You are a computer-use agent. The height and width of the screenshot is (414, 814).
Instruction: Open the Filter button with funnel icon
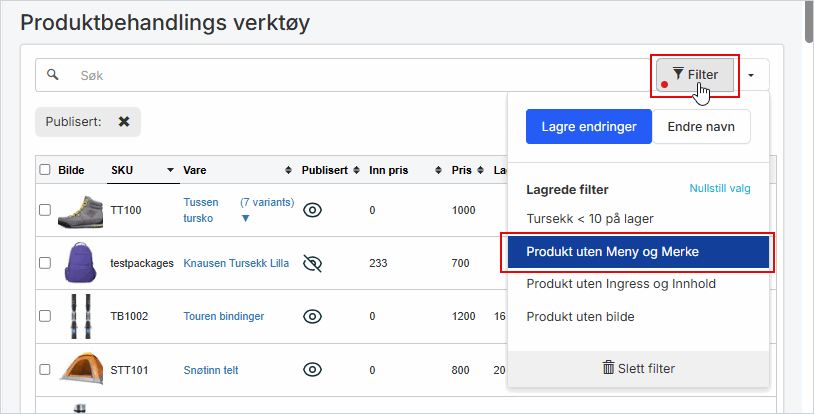pos(695,75)
